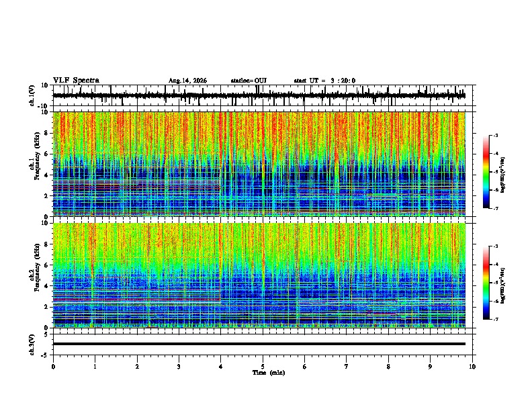Image resolution: width=532 pixels, height=411 pixels.
Task: Click time axis tick label '5'
Action: [x=263, y=367]
